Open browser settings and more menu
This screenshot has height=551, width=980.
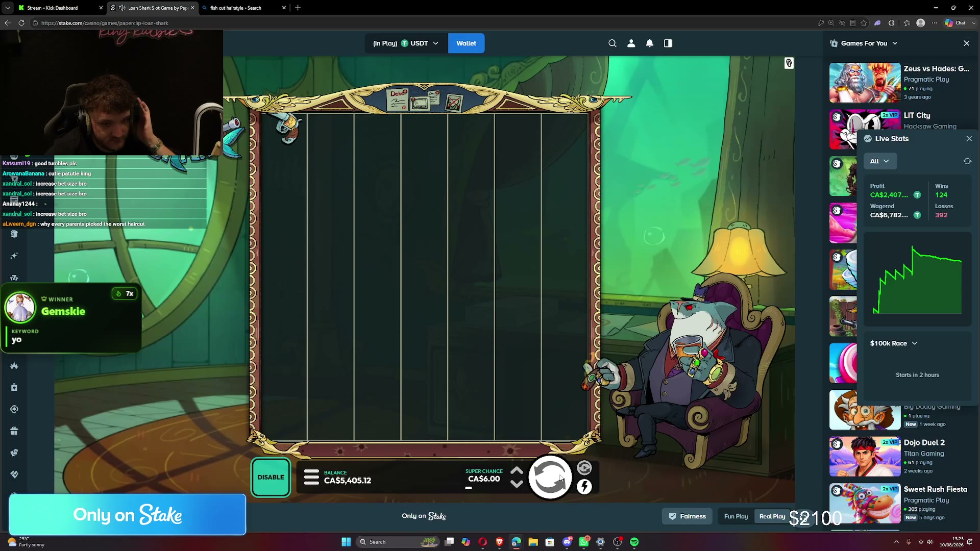coord(935,23)
